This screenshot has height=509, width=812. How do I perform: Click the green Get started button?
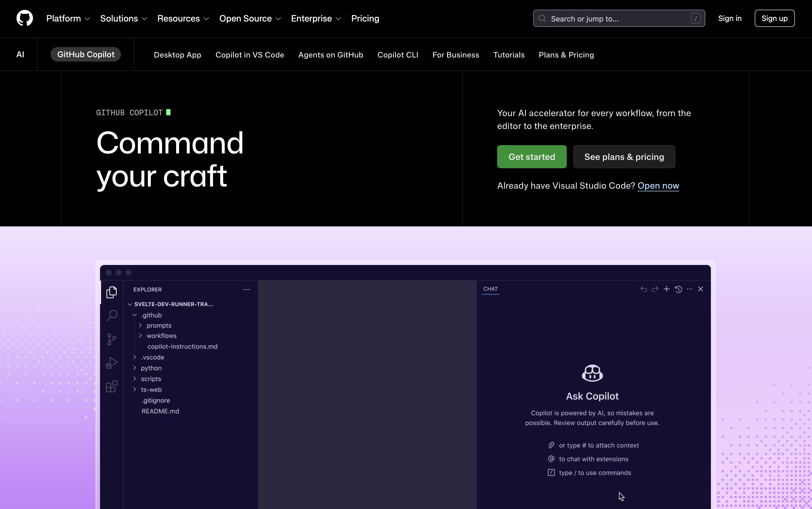coord(532,156)
